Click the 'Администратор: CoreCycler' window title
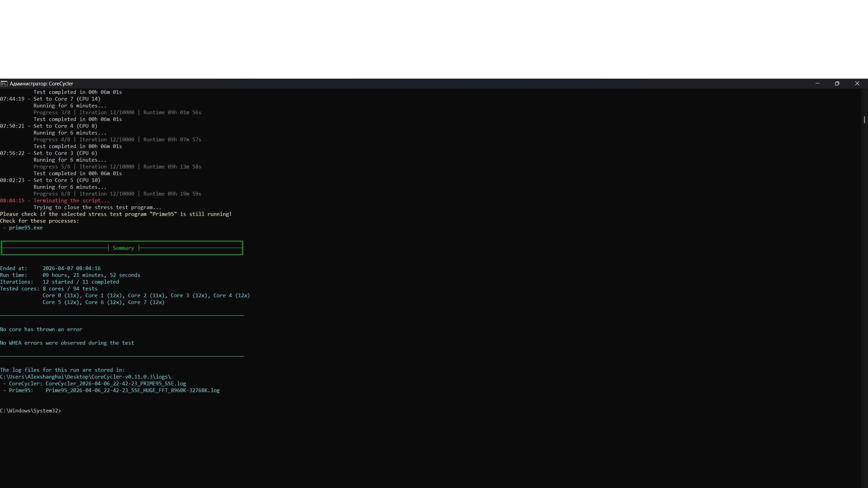 tap(41, 84)
